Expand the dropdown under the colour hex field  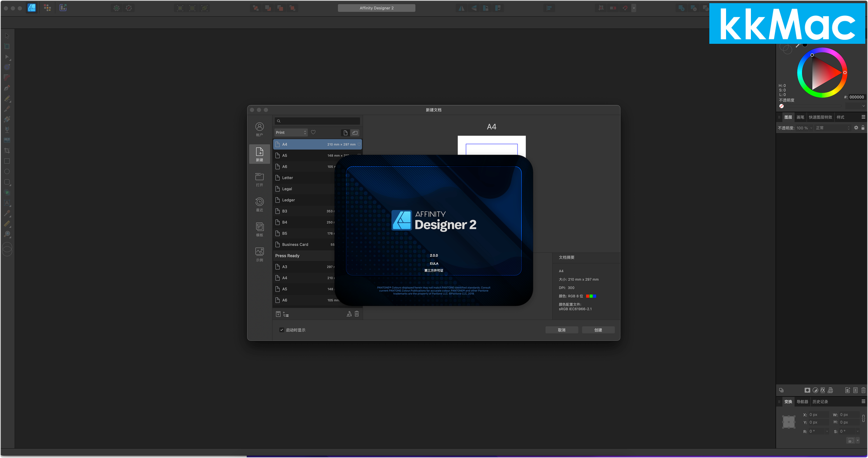pyautogui.click(x=863, y=106)
